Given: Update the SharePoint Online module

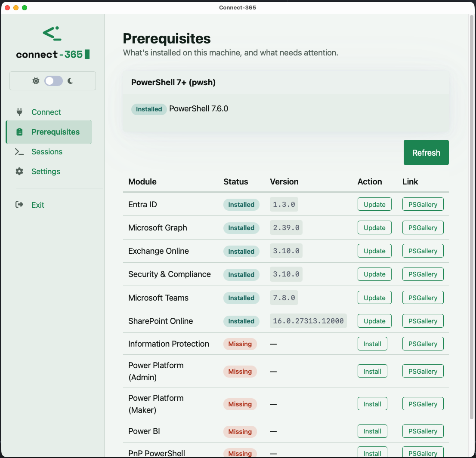Looking at the screenshot, I should [x=374, y=321].
